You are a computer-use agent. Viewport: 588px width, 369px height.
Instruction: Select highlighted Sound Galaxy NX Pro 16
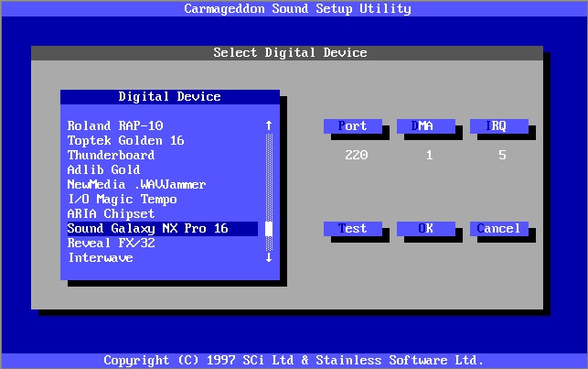(x=163, y=229)
